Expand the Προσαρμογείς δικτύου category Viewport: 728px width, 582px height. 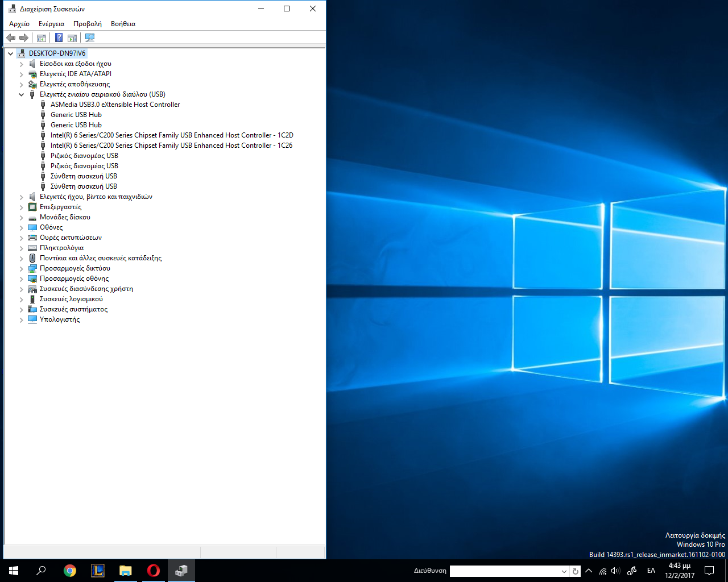(x=22, y=268)
